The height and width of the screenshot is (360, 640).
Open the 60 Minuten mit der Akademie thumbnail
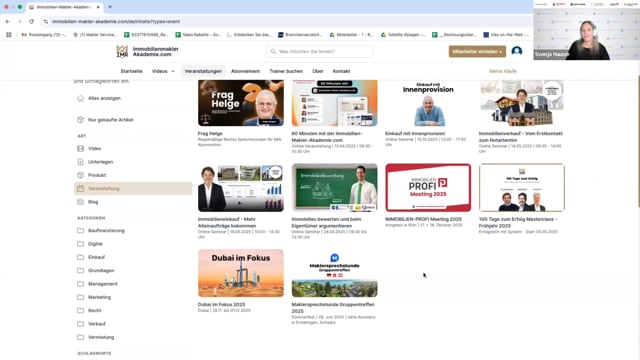click(x=335, y=103)
